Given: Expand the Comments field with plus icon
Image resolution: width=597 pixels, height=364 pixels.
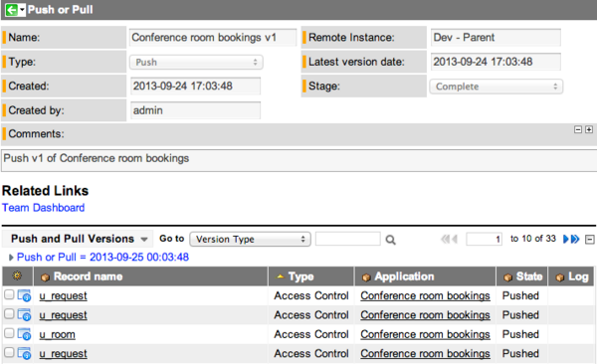Looking at the screenshot, I should [x=589, y=130].
